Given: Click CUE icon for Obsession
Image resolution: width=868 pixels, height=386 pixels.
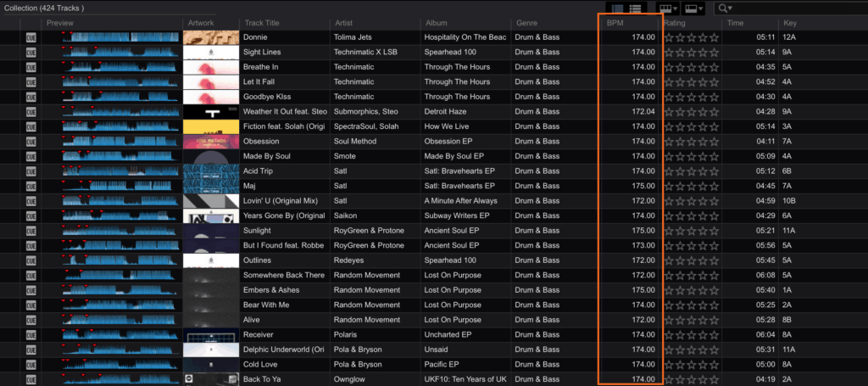Looking at the screenshot, I should tap(31, 142).
